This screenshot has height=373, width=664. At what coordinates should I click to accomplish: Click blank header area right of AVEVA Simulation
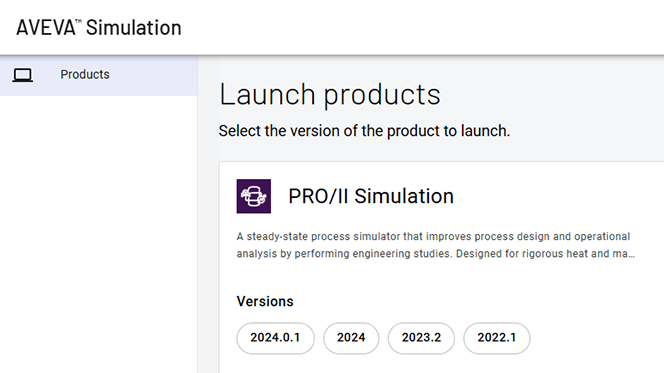(423, 28)
